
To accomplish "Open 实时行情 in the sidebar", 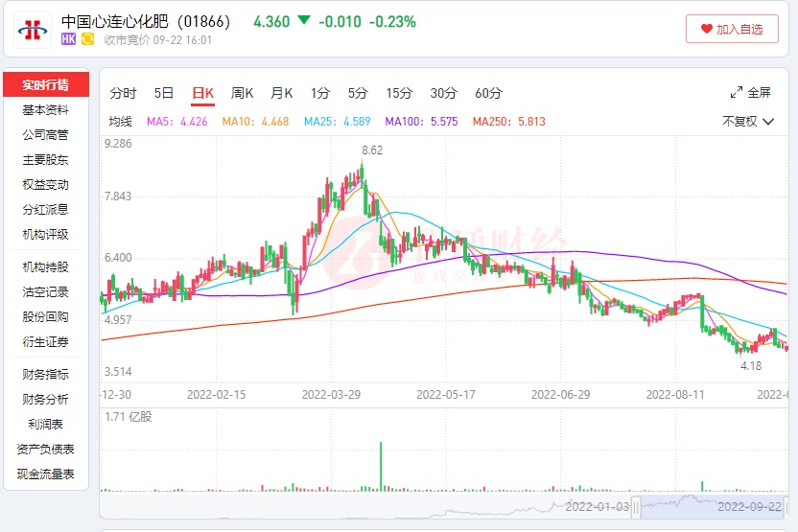I will [x=46, y=84].
